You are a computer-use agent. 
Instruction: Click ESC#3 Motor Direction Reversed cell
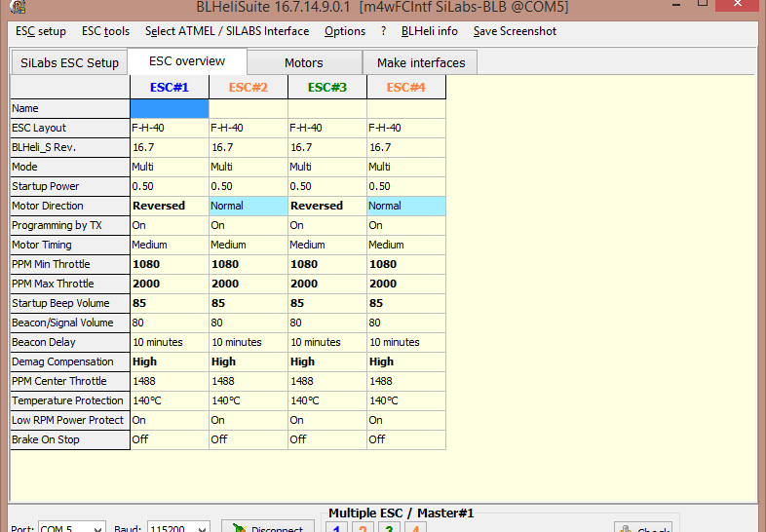coord(327,206)
